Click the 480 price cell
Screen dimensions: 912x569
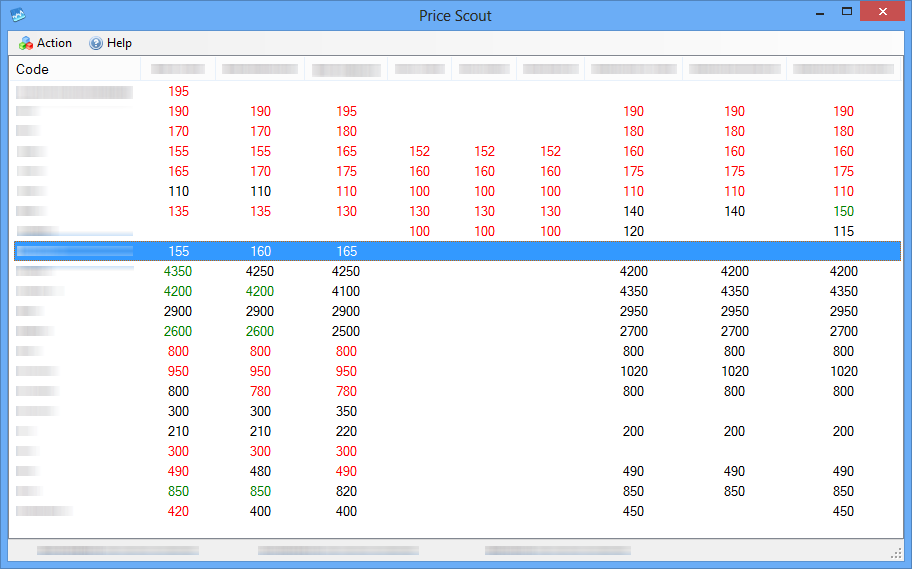(x=261, y=471)
